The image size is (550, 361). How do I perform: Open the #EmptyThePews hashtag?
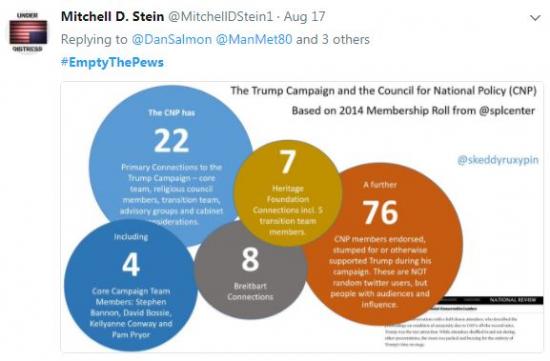[x=112, y=62]
